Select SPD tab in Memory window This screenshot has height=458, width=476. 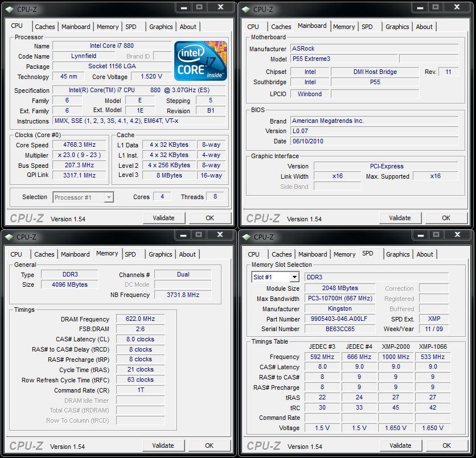tap(130, 254)
